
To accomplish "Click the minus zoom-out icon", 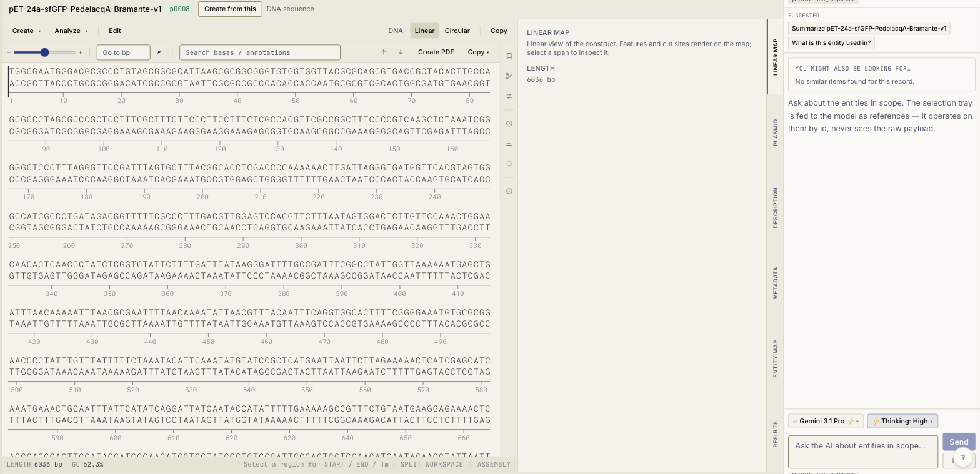I will click(9, 52).
